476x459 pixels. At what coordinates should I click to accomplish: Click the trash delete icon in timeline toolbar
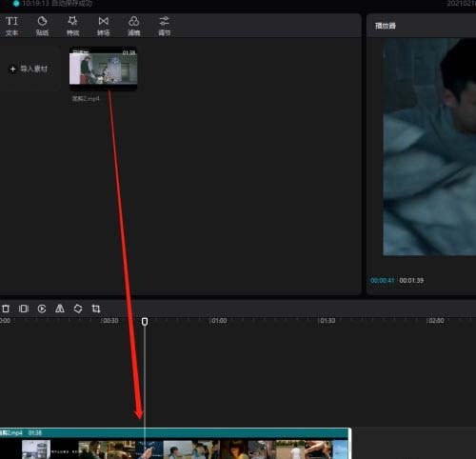point(6,309)
